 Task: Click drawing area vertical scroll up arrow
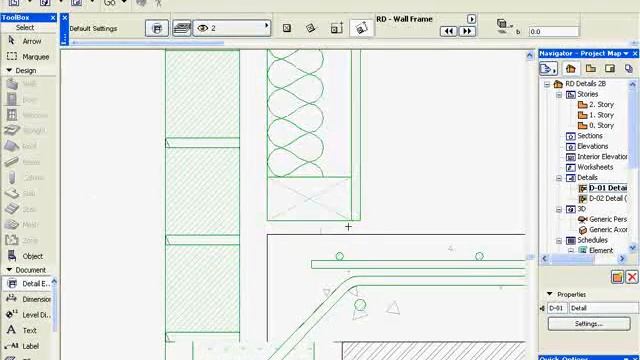click(530, 55)
